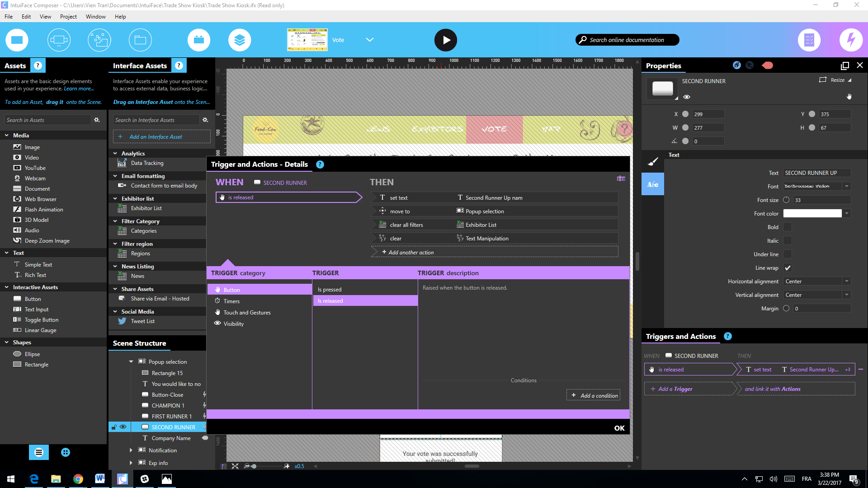The width and height of the screenshot is (868, 488).
Task: Click the Text properties Abc tab icon
Action: [x=652, y=184]
